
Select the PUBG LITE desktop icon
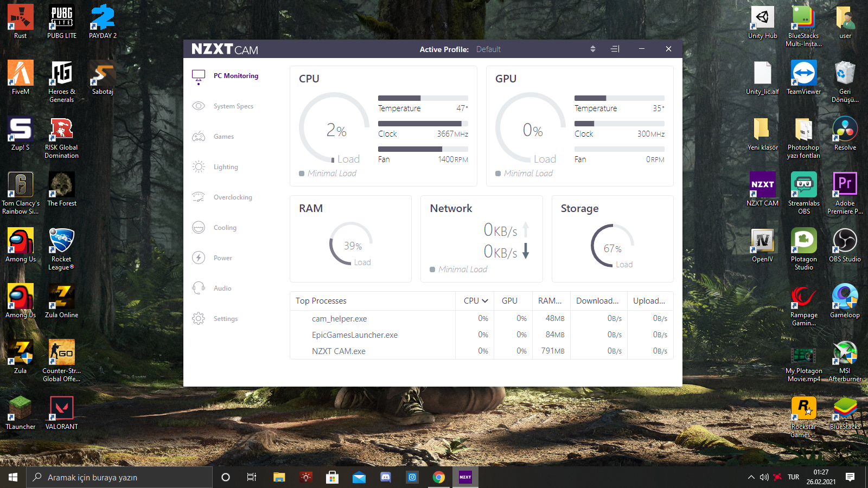(x=62, y=22)
